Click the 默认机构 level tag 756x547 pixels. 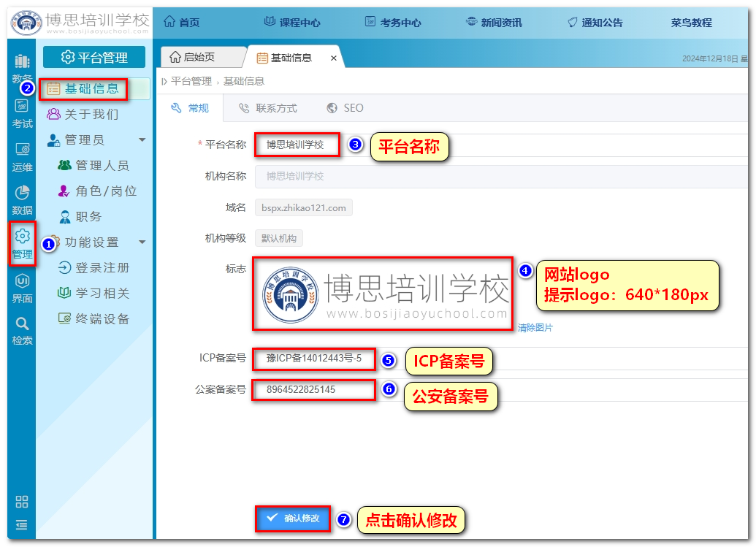point(279,239)
